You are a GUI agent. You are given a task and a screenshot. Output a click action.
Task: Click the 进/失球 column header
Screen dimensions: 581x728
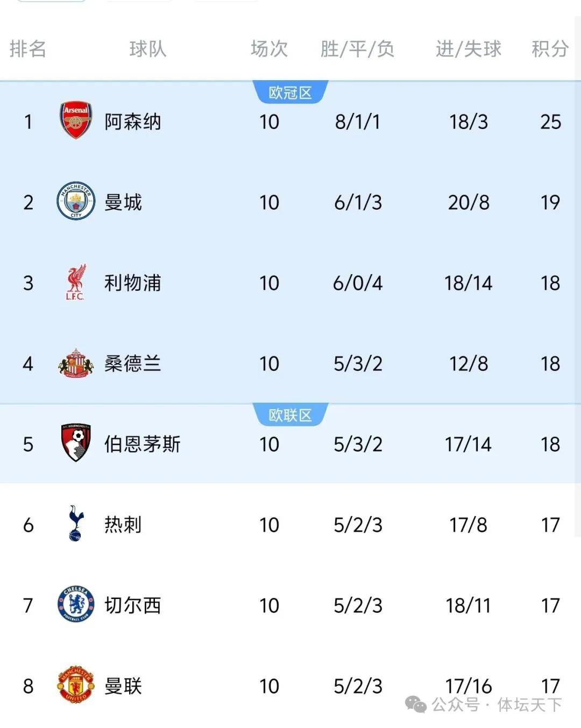tap(468, 49)
